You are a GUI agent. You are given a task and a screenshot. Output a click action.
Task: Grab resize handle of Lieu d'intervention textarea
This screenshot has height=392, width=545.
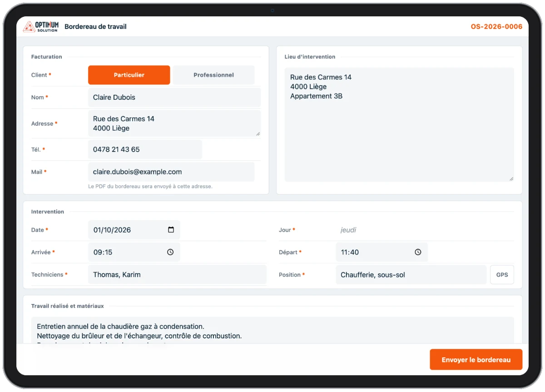click(511, 178)
